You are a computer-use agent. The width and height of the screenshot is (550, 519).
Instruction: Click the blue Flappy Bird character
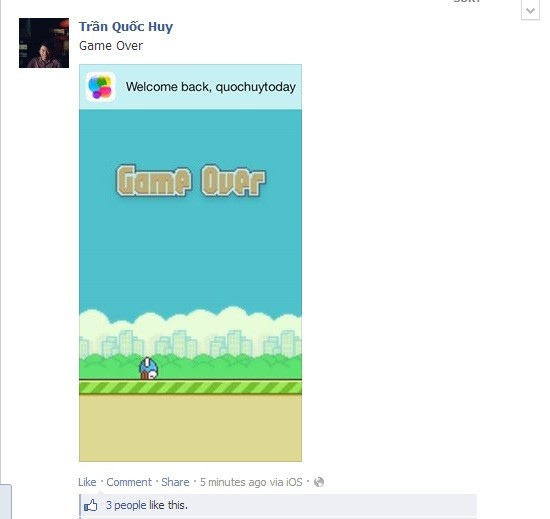148,369
